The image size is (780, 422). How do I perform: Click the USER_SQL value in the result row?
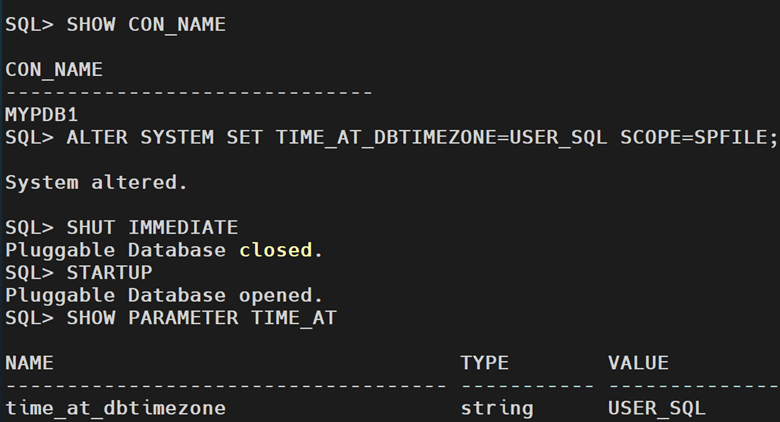pos(656,408)
